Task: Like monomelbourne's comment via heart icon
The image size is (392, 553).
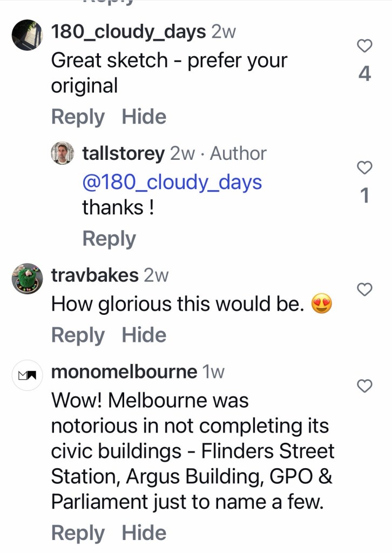Action: 364,386
